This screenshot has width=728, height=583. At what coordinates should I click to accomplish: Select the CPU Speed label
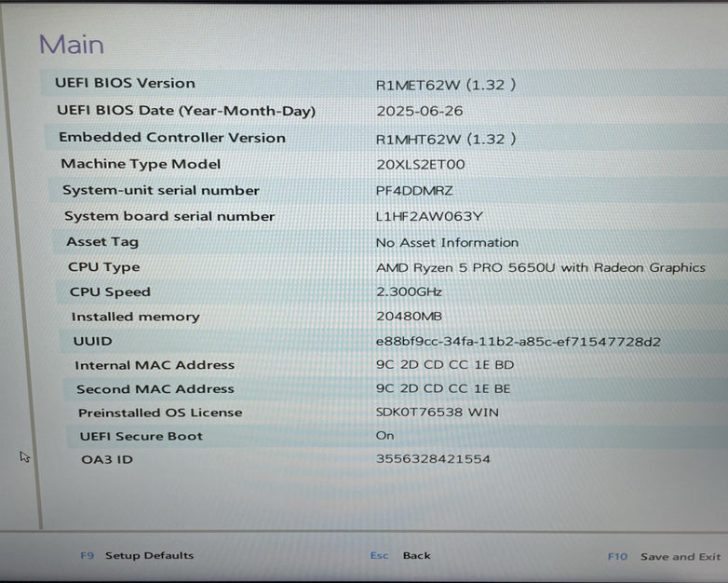(110, 292)
